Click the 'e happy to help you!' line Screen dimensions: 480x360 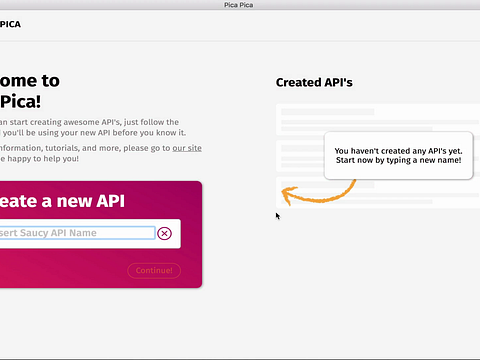click(39, 159)
